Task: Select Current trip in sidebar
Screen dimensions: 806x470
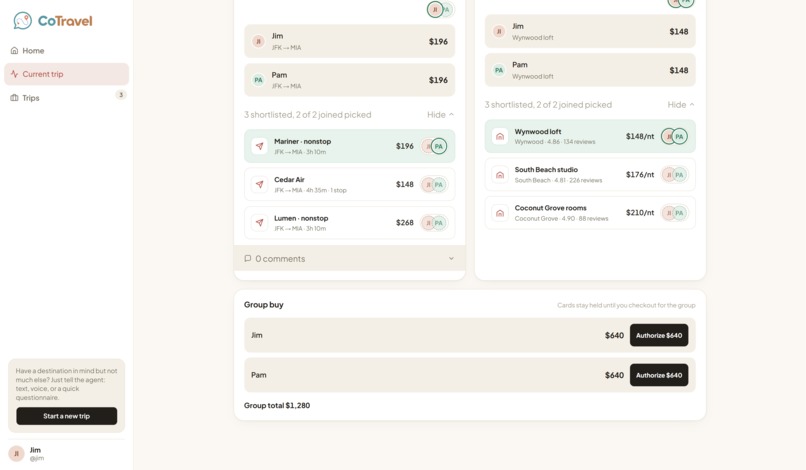Action: click(x=66, y=74)
